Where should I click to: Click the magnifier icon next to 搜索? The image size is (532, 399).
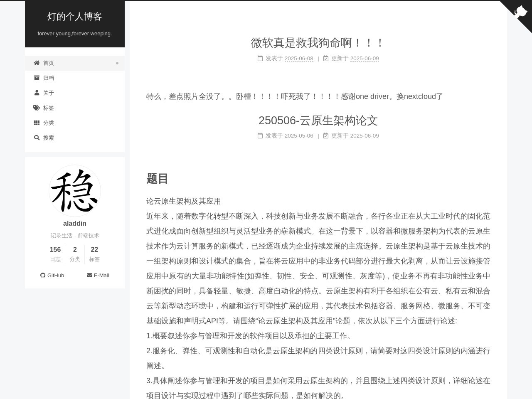(37, 138)
